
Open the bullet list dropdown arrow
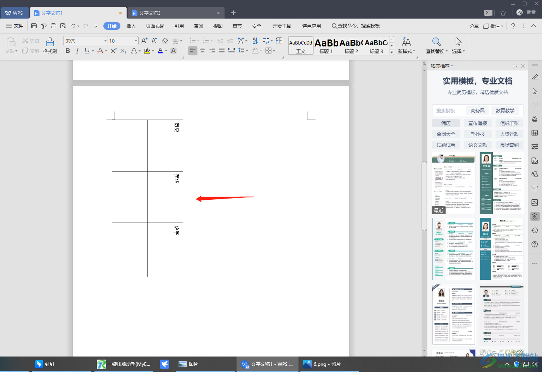click(199, 41)
